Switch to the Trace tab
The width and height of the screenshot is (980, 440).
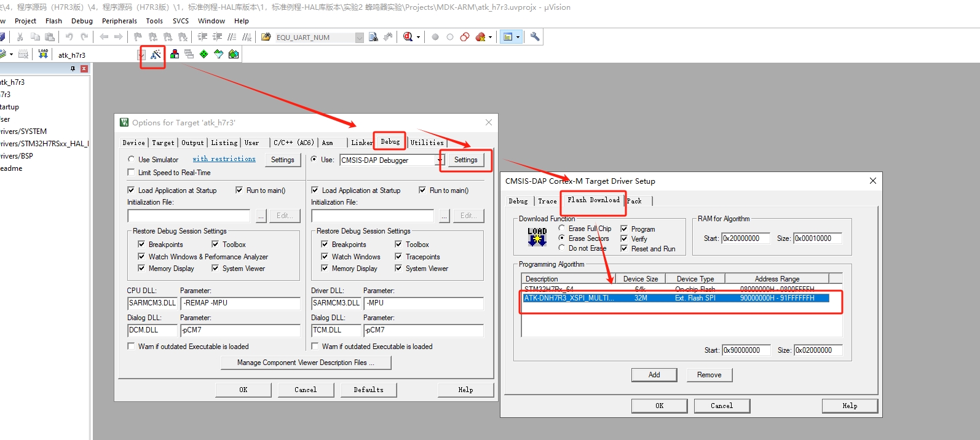[547, 201]
